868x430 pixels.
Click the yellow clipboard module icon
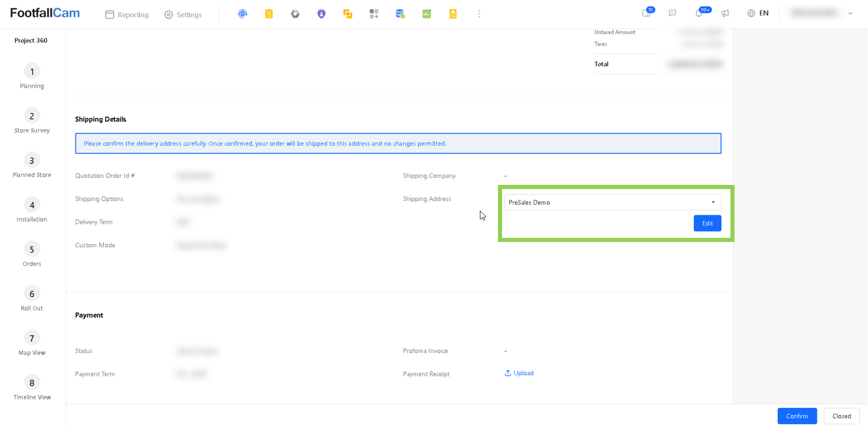tap(269, 14)
